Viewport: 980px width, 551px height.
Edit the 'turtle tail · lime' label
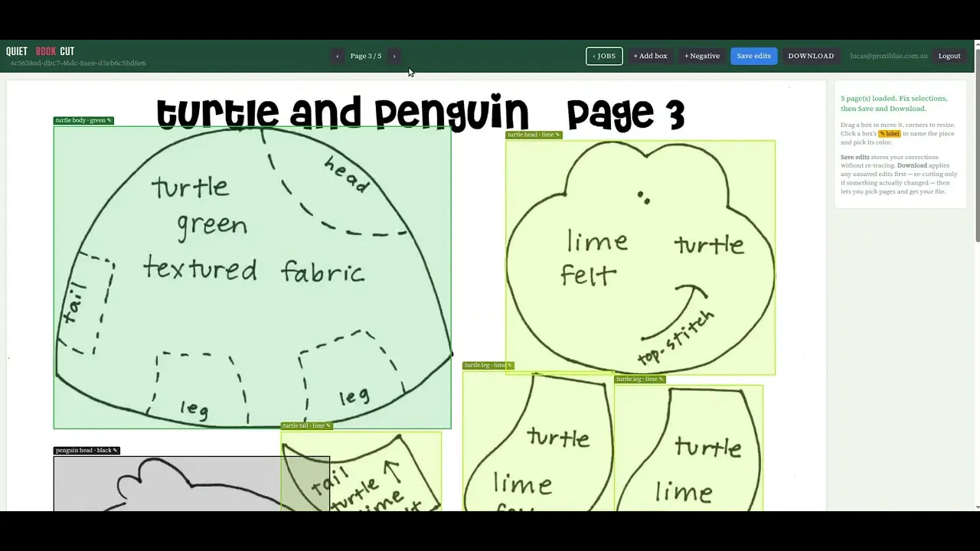point(306,425)
